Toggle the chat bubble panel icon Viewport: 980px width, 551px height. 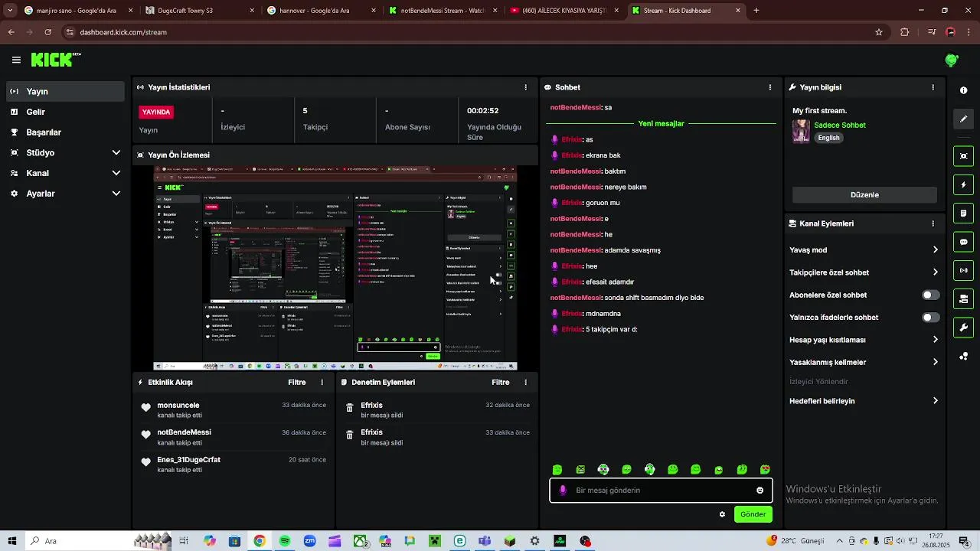click(963, 242)
